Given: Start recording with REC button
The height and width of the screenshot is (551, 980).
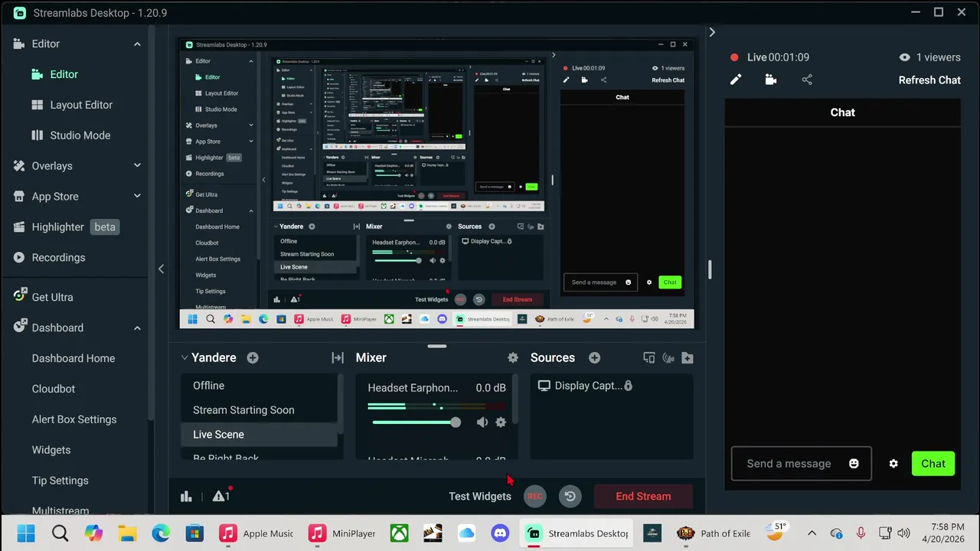Looking at the screenshot, I should click(535, 496).
